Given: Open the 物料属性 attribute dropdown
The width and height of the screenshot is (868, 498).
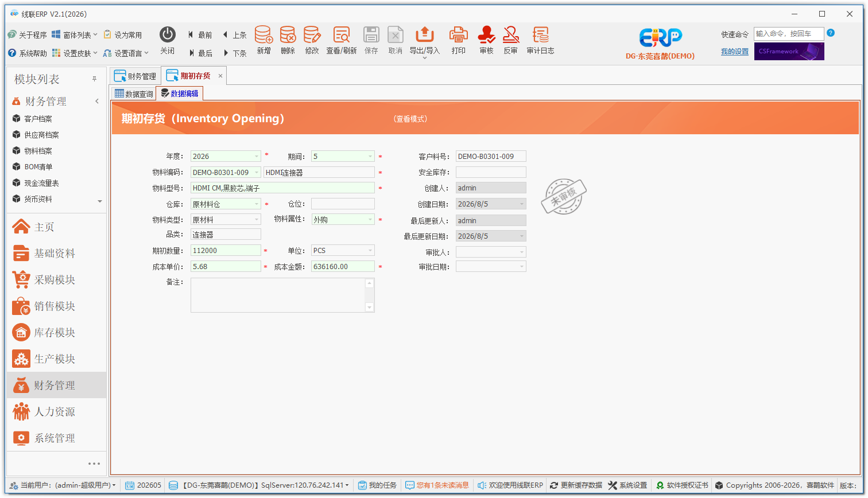Looking at the screenshot, I should pyautogui.click(x=370, y=219).
